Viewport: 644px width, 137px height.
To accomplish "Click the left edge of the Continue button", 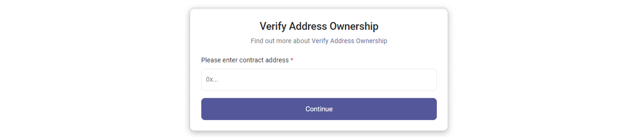I will 206,109.
